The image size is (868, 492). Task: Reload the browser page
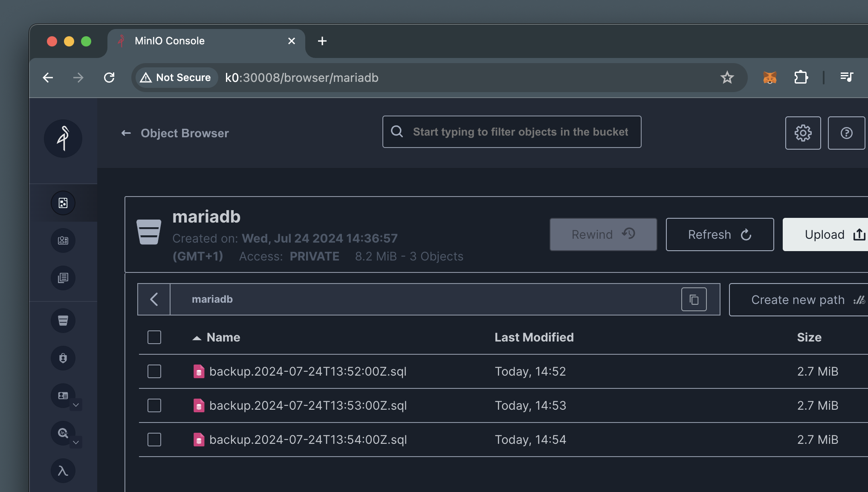click(109, 78)
